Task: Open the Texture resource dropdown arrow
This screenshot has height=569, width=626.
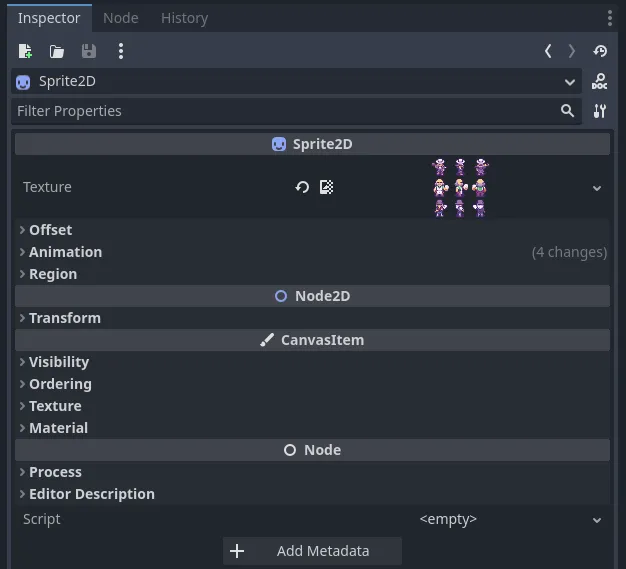Action: point(597,188)
